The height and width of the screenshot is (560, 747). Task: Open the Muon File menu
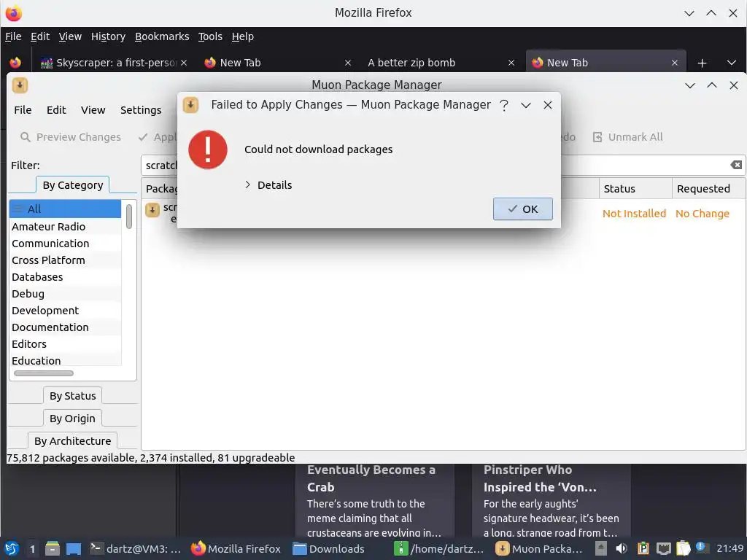pyautogui.click(x=23, y=110)
